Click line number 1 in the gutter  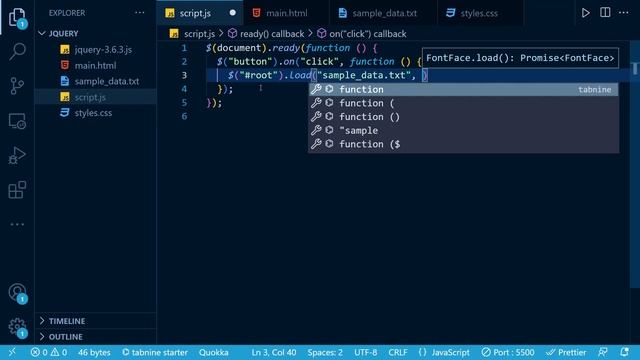(184, 48)
